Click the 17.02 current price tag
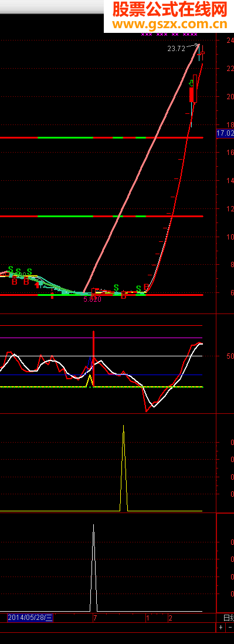The width and height of the screenshot is (234, 644). [x=225, y=133]
